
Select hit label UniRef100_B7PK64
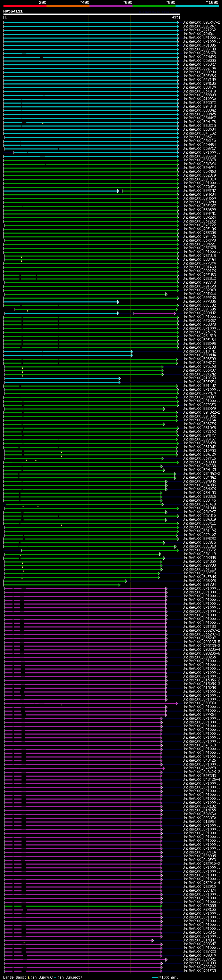click(199, 715)
